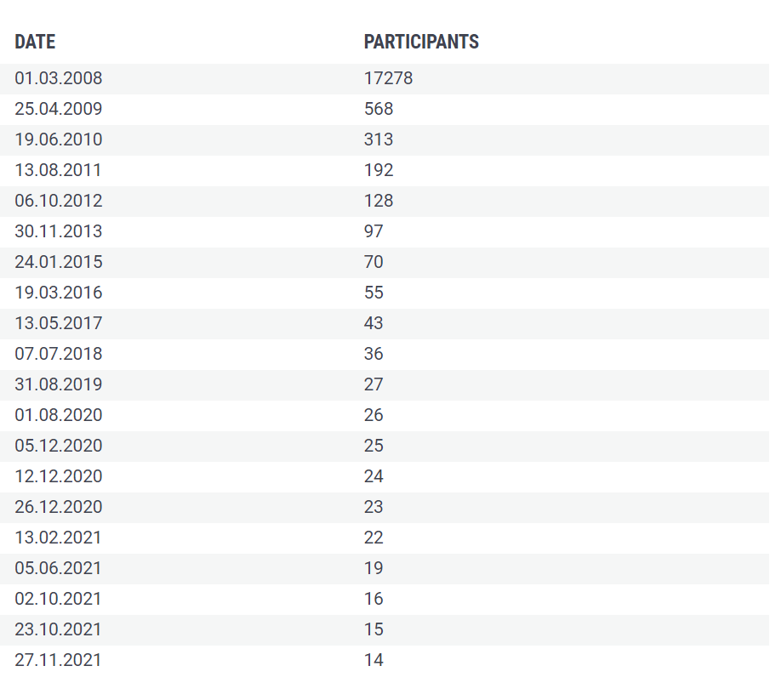Select the date 01.03.2008
Screen dimensions: 770x700
[58, 78]
